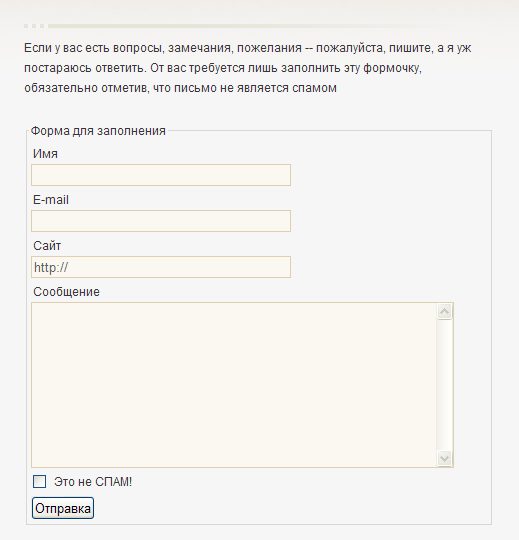Screen dimensions: 519x540
Task: Click the scroll down arrow in message box
Action: tap(444, 458)
